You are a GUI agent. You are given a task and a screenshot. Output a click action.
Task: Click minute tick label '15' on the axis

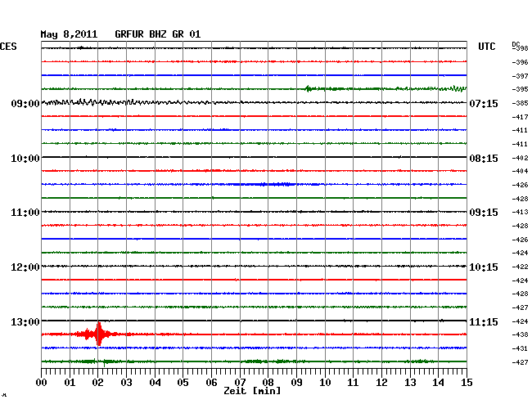tap(467, 383)
